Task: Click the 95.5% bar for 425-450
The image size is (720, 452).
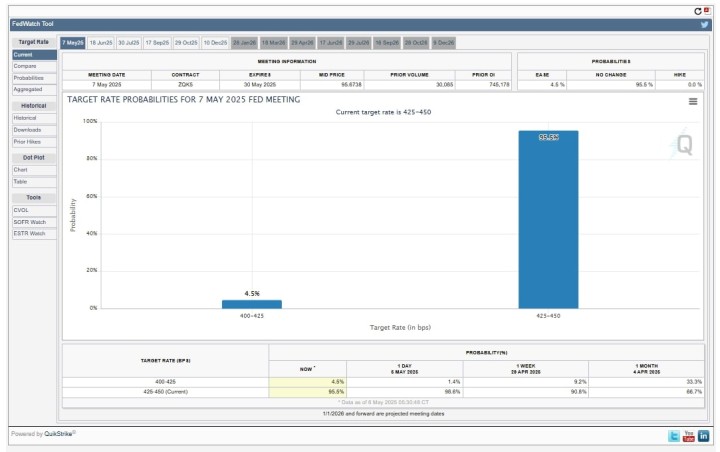Action: pos(548,220)
